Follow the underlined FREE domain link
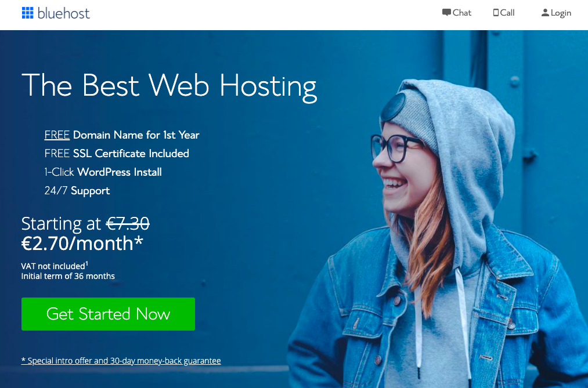 [x=57, y=135]
